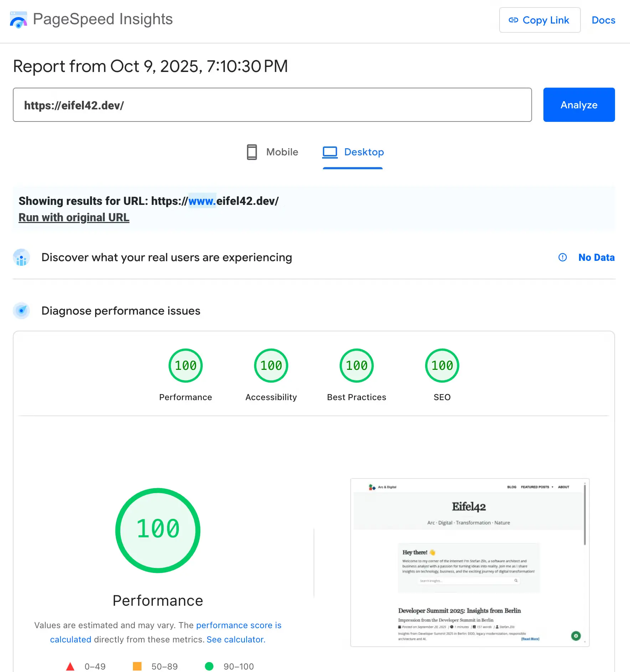Screen dimensions: 630x672
Task: Click Run with original URL link
Action: pyautogui.click(x=74, y=217)
